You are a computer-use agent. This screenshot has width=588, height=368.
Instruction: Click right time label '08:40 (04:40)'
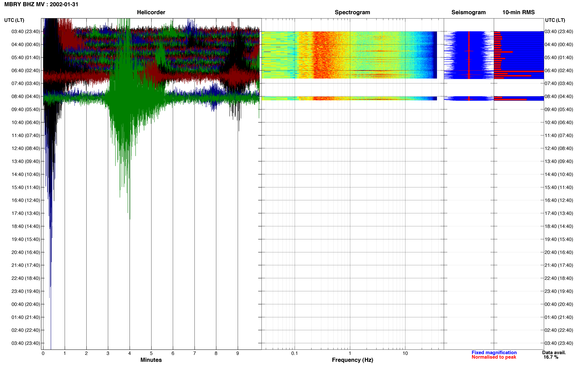pos(559,96)
